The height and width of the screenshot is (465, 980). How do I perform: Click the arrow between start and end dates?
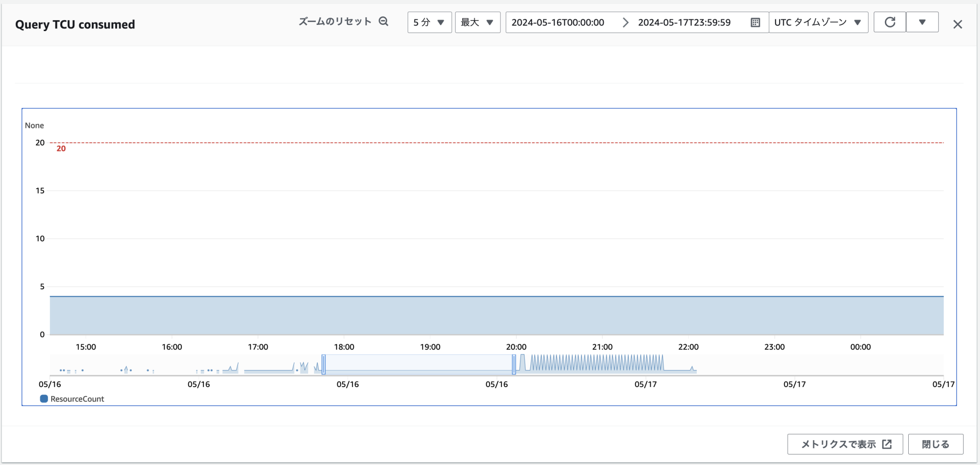625,23
